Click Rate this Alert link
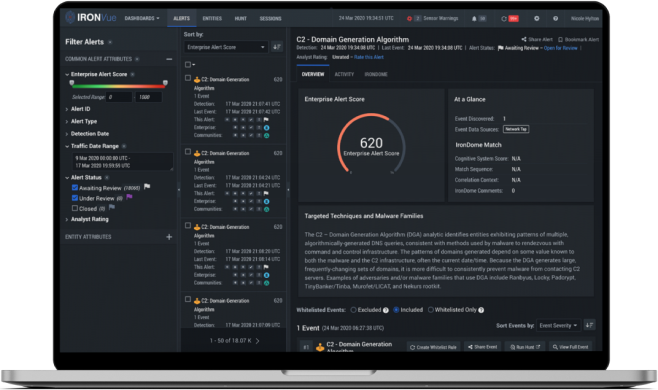 pos(369,57)
